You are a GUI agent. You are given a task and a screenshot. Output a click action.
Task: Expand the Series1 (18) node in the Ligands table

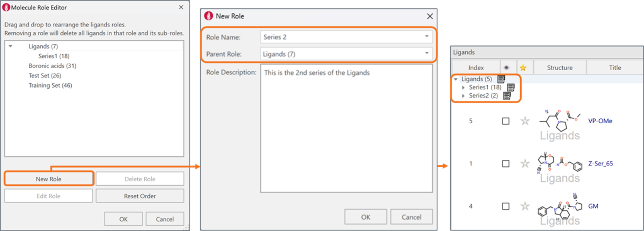(x=463, y=87)
